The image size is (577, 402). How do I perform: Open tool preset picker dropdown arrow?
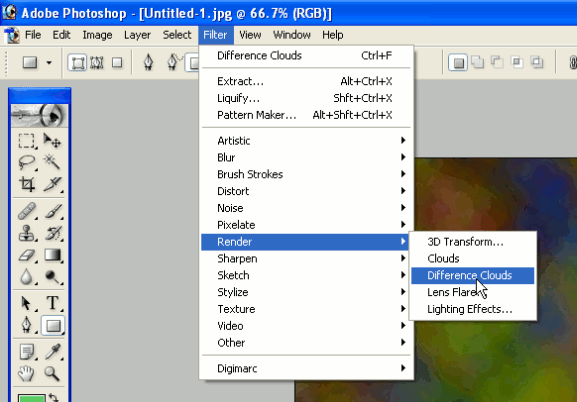pos(49,63)
